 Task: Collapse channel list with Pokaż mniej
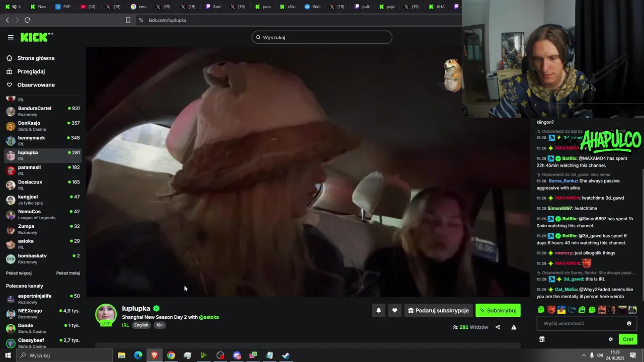(x=68, y=273)
